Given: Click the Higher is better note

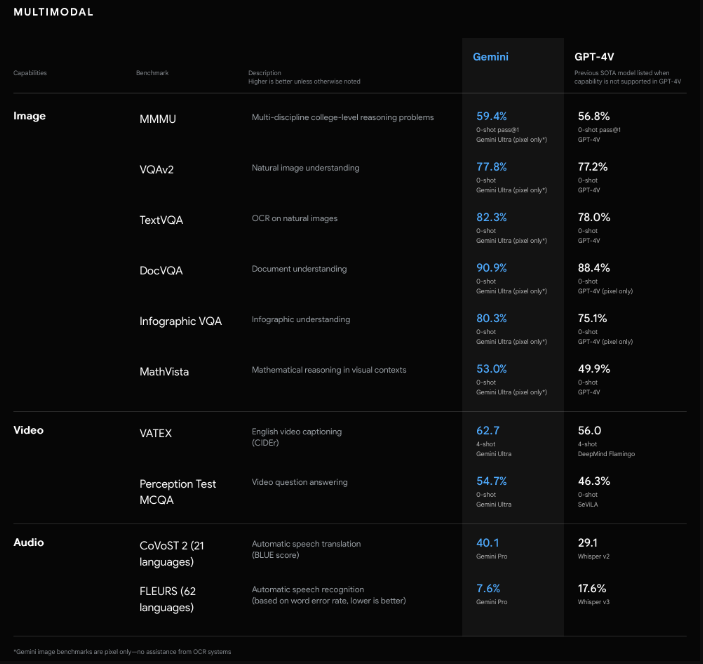Looking at the screenshot, I should pos(304,82).
